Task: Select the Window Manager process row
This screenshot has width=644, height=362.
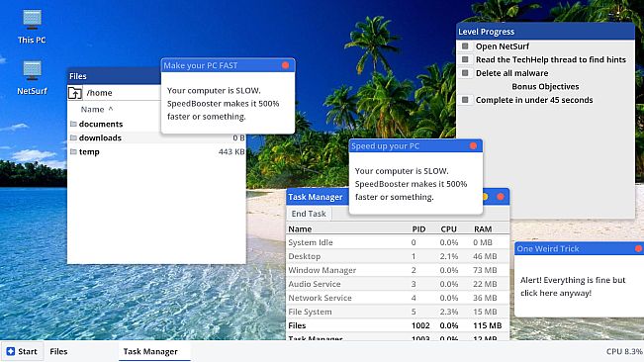Action: 398,270
